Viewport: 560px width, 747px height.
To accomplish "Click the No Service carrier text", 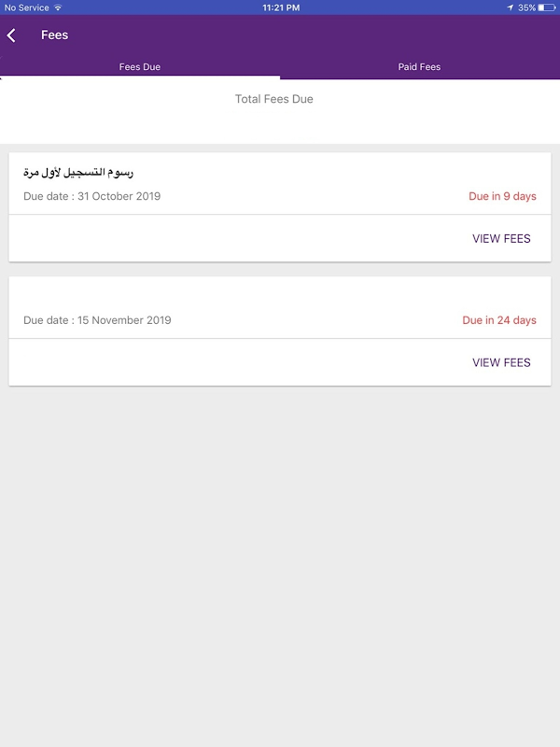I will [x=27, y=7].
